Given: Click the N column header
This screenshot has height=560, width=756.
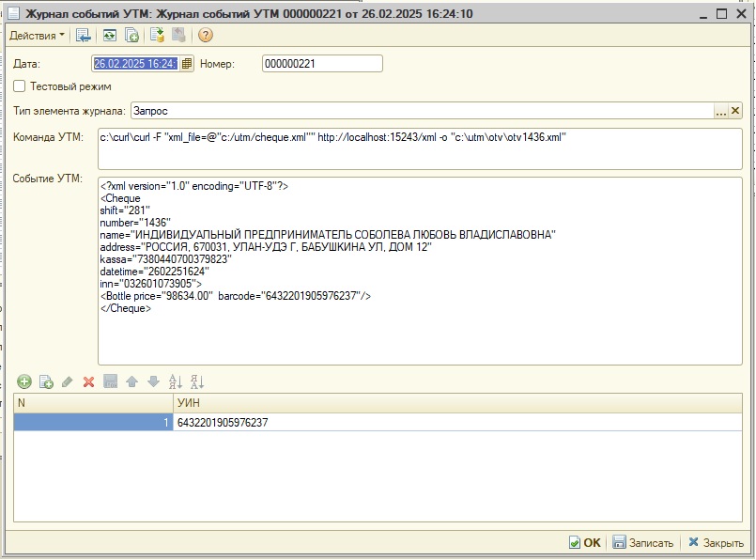Looking at the screenshot, I should (x=94, y=403).
